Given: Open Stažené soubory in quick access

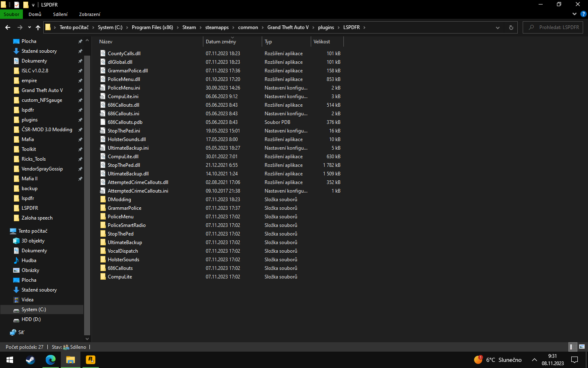Looking at the screenshot, I should pos(39,51).
